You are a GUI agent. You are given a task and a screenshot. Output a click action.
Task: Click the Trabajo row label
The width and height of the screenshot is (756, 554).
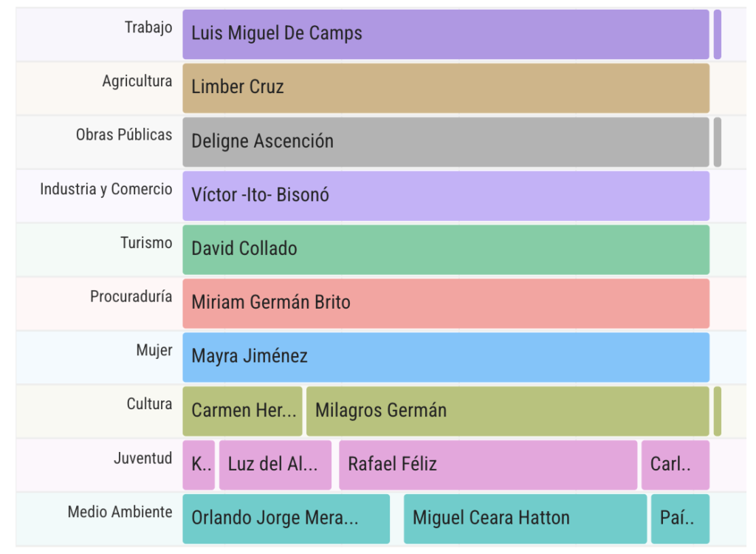[148, 27]
